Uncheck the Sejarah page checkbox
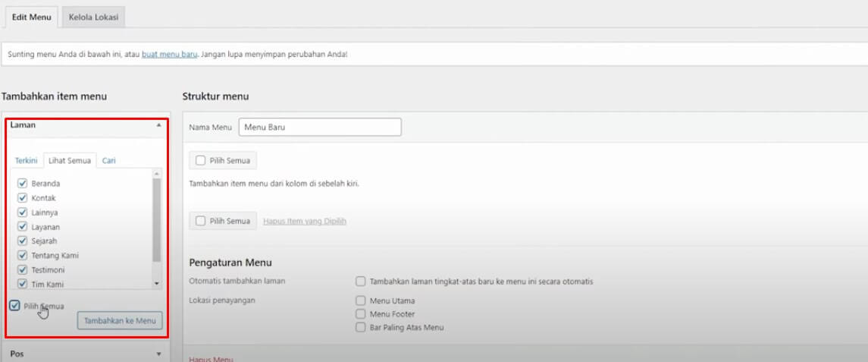This screenshot has width=868, height=362. (x=23, y=241)
